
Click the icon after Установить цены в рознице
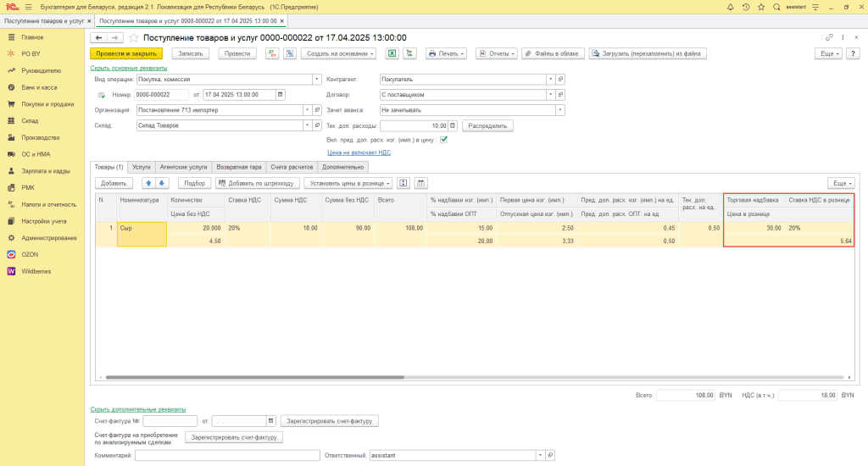tap(403, 183)
